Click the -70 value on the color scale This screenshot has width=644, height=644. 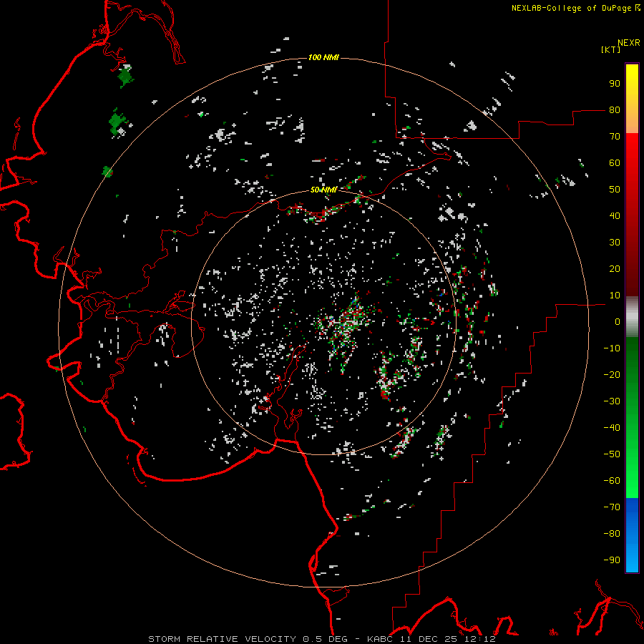(x=612, y=507)
